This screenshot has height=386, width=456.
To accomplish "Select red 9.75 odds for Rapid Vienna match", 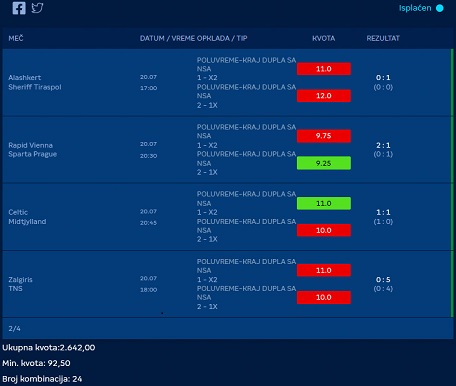I will [x=324, y=136].
